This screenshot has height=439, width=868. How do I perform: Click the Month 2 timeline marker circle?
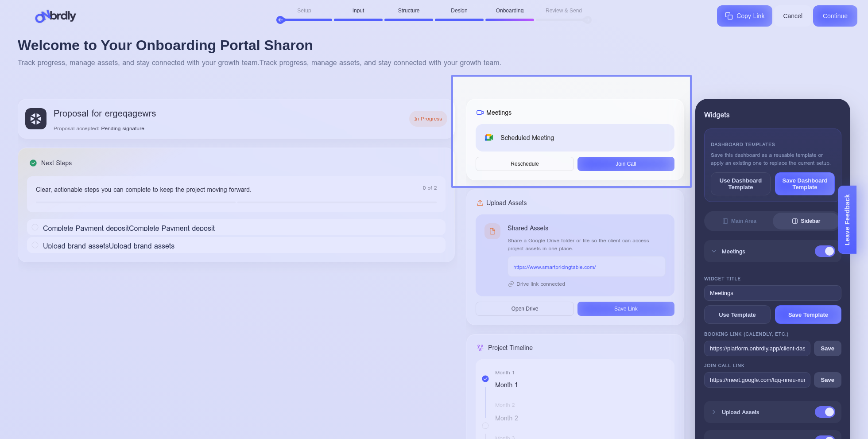[485, 426]
